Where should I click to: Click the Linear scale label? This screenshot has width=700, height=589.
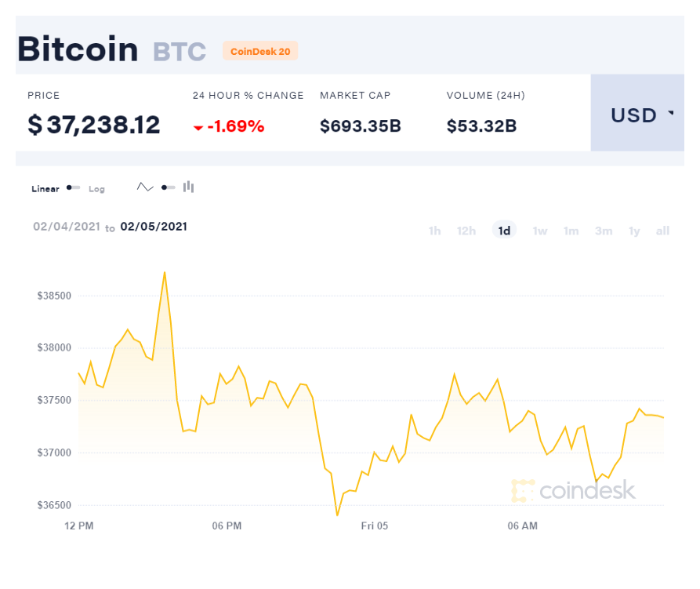coord(45,189)
